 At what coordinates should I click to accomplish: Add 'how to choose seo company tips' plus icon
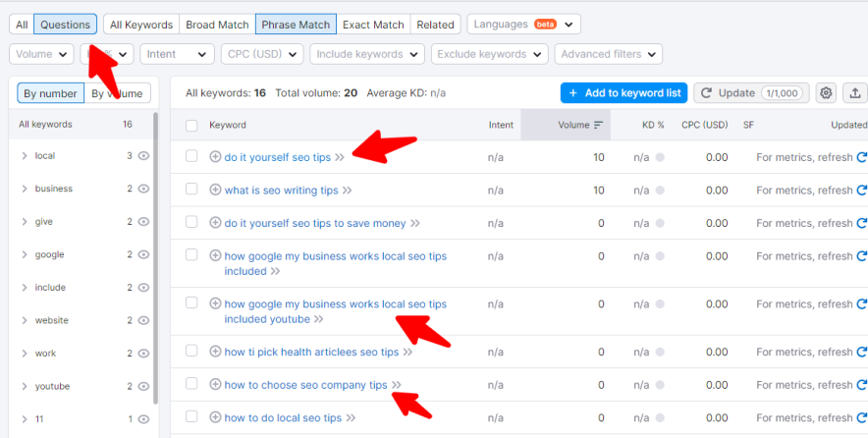[x=215, y=385]
